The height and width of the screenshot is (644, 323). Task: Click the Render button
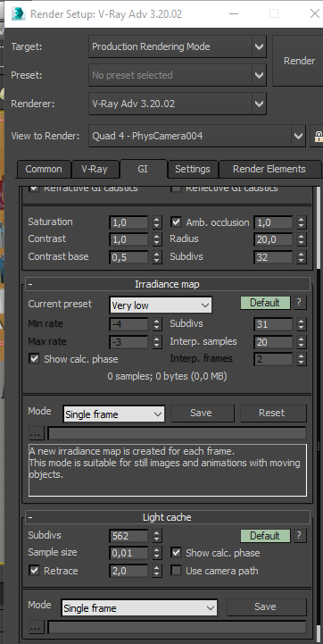point(299,61)
